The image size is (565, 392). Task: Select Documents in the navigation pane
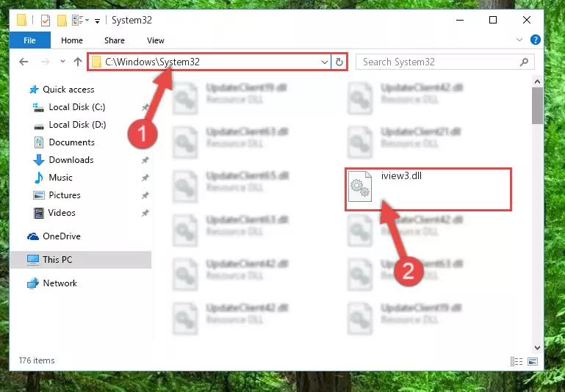coord(72,142)
